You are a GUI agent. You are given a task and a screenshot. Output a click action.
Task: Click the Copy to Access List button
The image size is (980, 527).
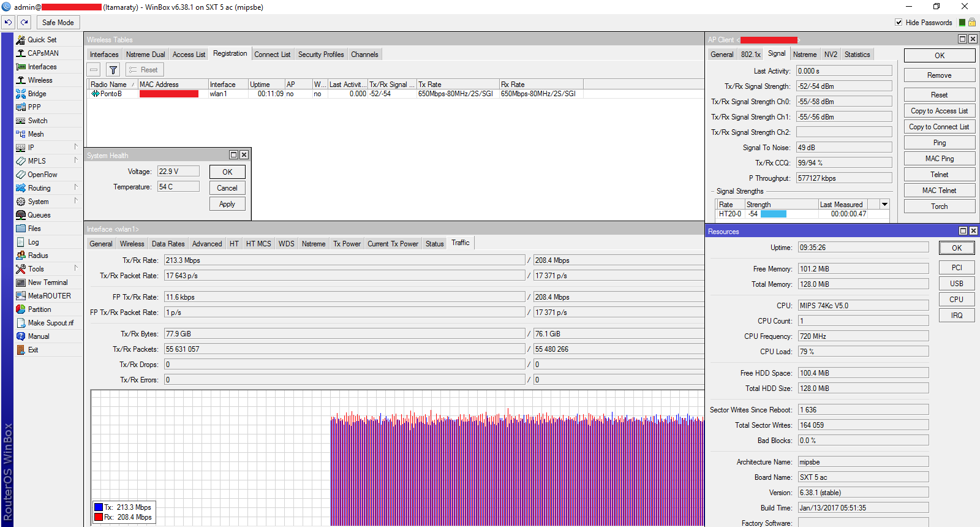(939, 111)
